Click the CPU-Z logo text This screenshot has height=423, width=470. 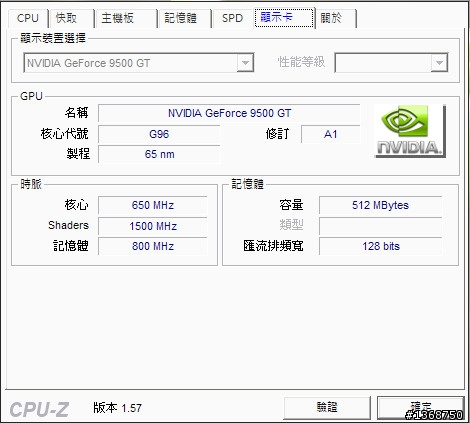(x=39, y=409)
